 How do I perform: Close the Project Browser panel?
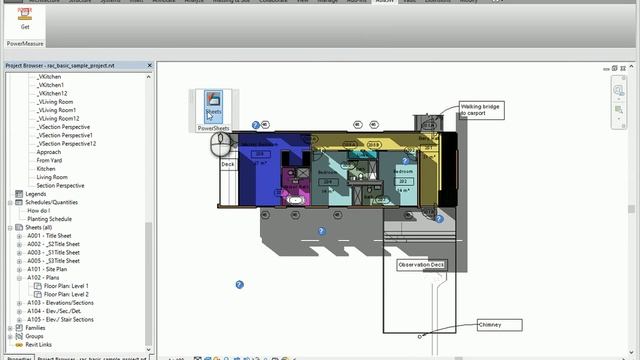tap(149, 65)
